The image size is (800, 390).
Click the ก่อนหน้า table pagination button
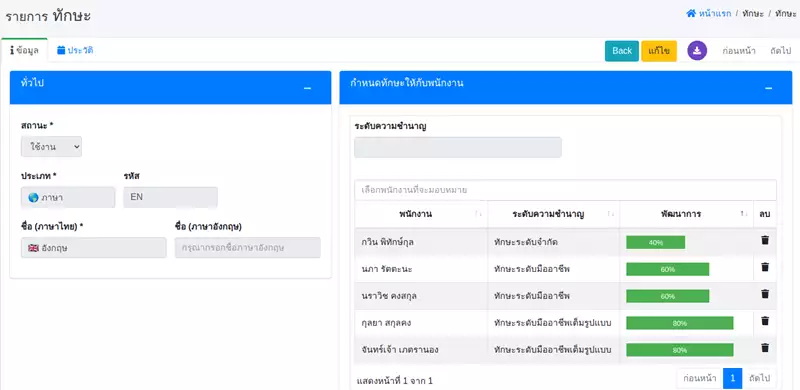tap(699, 379)
